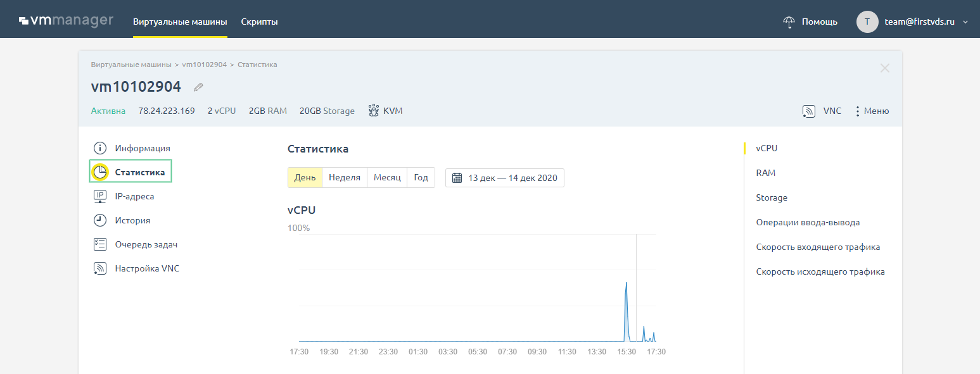This screenshot has height=374, width=980.
Task: Switch the period to Год
Action: (x=421, y=178)
